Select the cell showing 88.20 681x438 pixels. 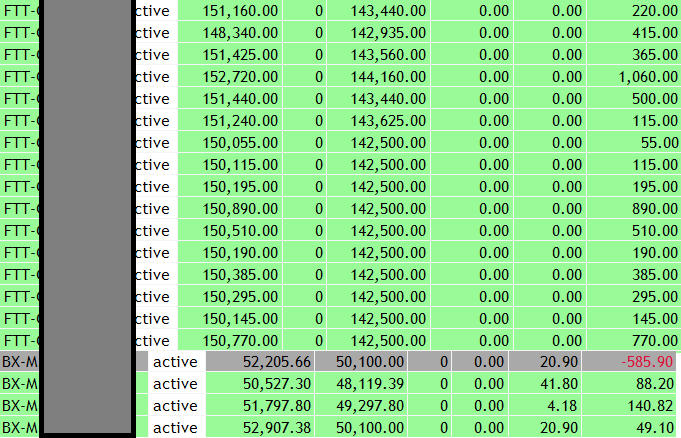click(x=629, y=384)
